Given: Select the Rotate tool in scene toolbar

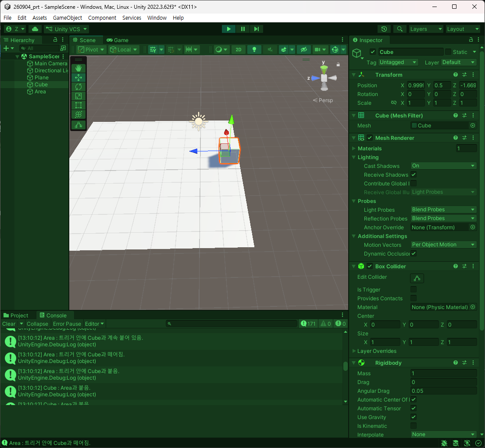Looking at the screenshot, I should click(x=78, y=87).
